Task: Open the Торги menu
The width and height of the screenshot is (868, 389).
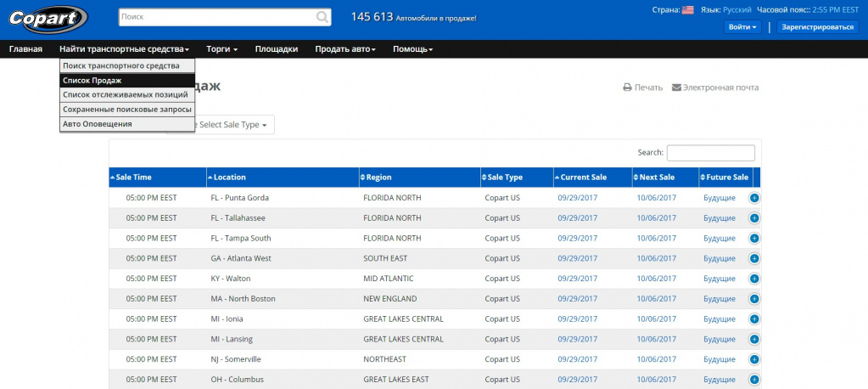Action: click(x=222, y=49)
